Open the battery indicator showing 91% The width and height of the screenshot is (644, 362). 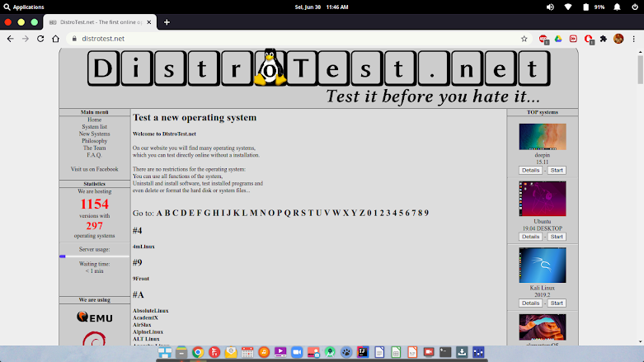tap(594, 7)
